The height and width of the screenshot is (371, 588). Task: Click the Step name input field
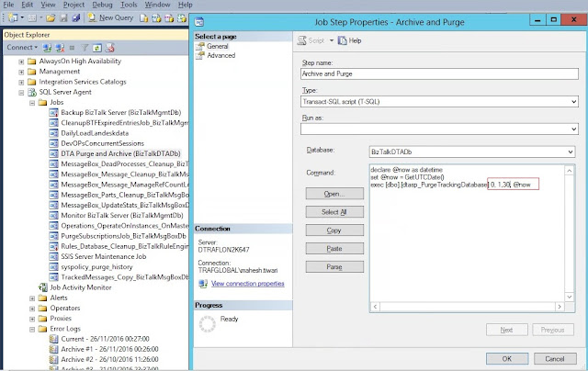coord(439,73)
